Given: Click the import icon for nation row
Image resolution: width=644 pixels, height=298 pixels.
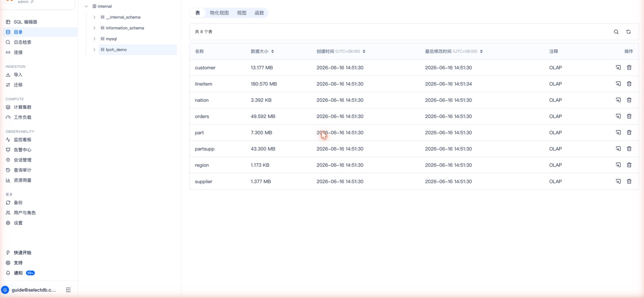Looking at the screenshot, I should [x=618, y=100].
